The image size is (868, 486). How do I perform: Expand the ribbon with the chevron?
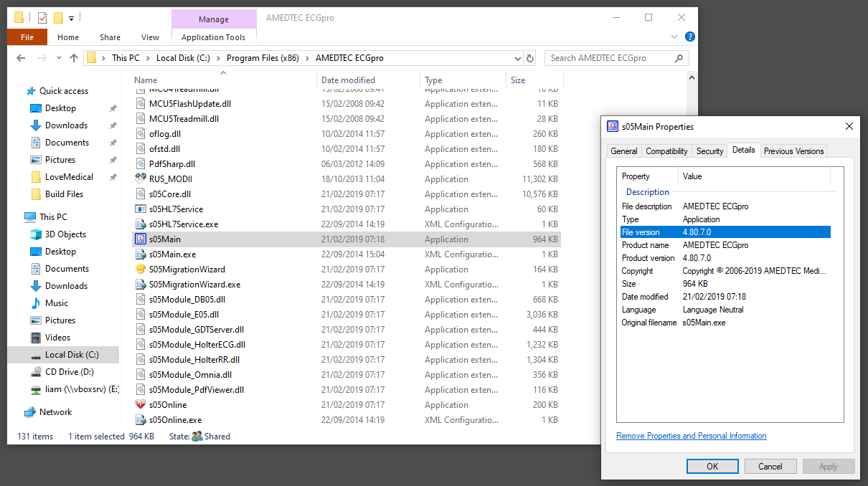coord(675,37)
